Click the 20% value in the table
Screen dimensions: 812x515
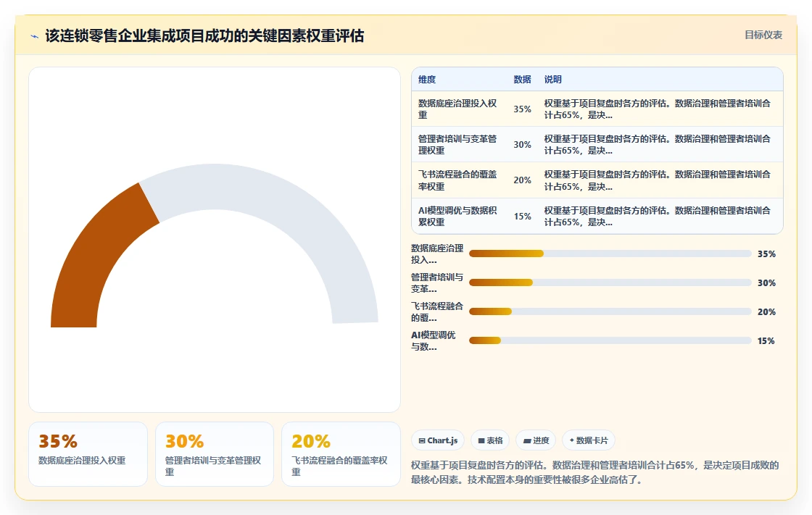522,180
